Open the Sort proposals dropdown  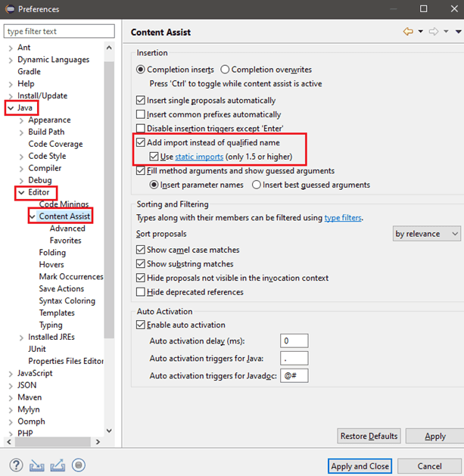426,234
